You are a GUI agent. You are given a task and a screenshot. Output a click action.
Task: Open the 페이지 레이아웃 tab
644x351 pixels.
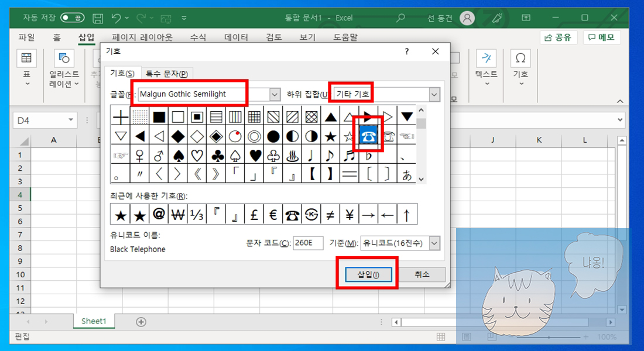click(x=142, y=37)
